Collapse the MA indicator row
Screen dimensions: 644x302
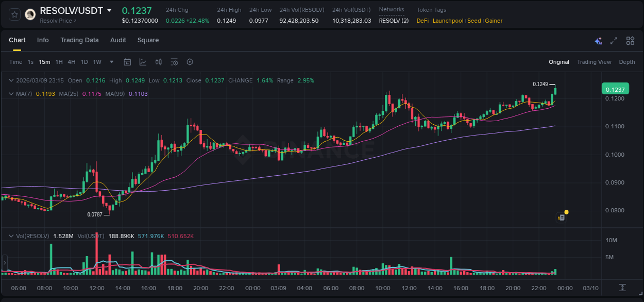11,94
